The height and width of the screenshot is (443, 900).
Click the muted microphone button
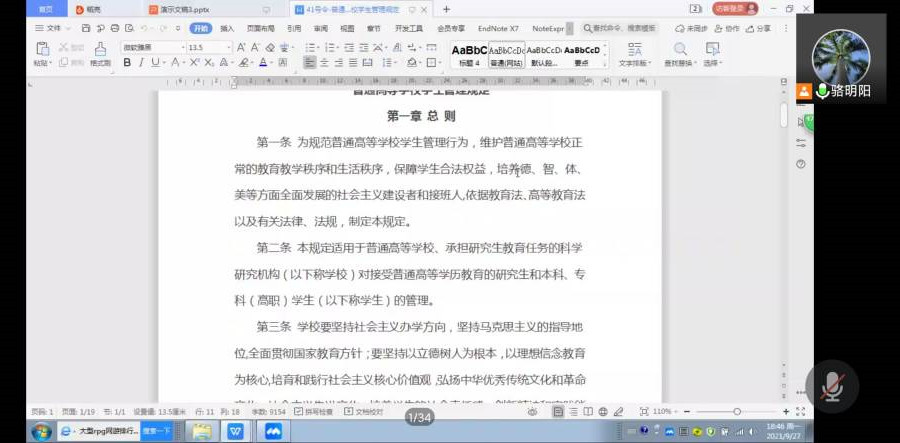(832, 387)
